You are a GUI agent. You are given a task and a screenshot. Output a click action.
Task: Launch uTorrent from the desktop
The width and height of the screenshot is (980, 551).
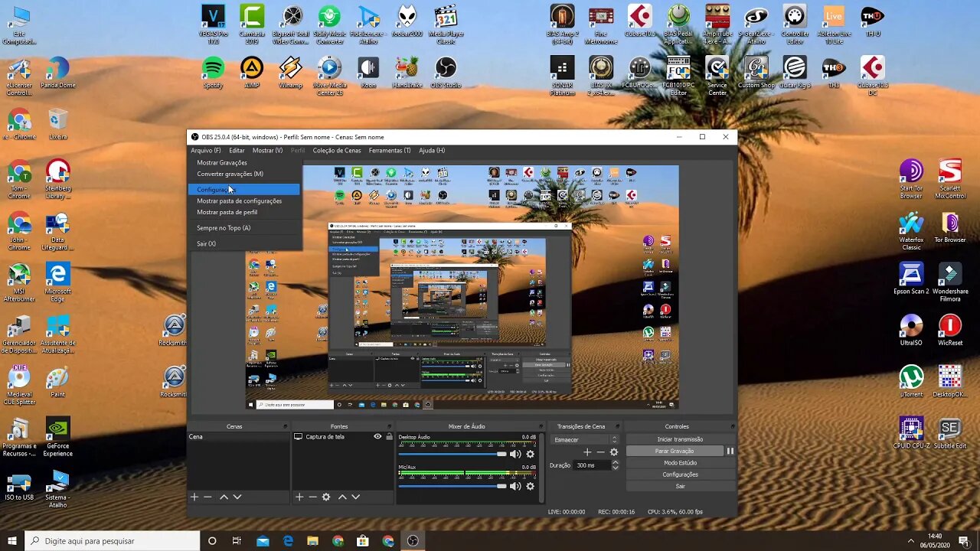pos(911,382)
